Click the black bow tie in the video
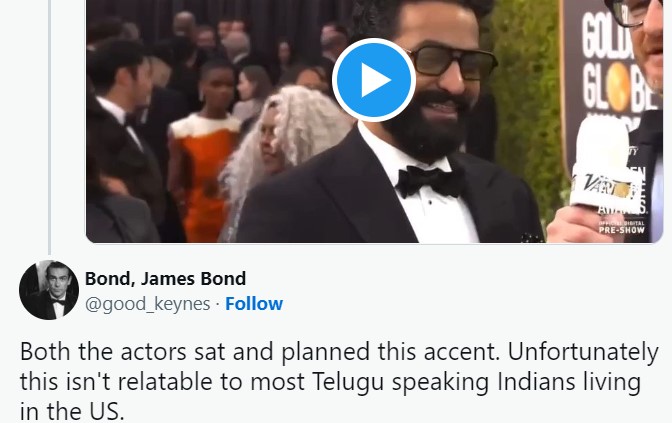The image size is (672, 423). click(430, 181)
